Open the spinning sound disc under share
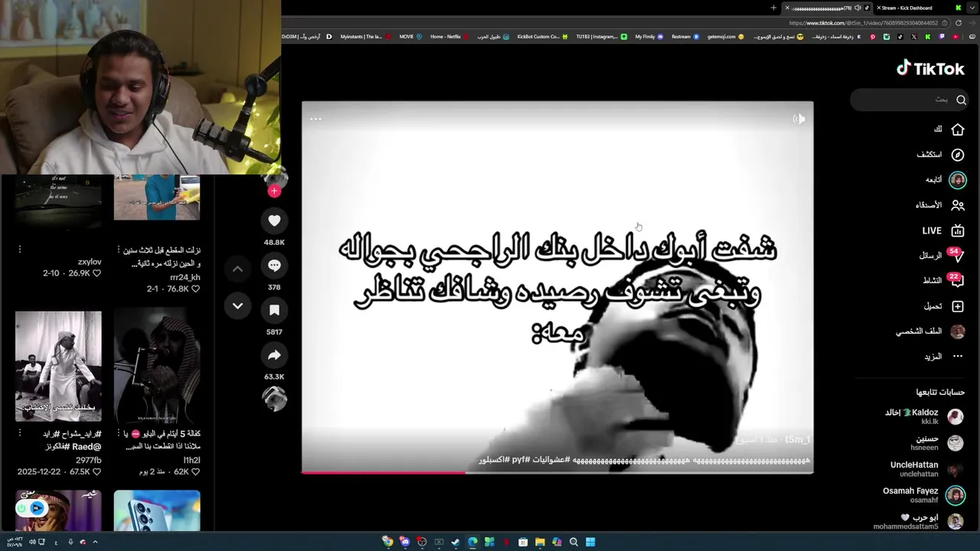 tap(274, 398)
